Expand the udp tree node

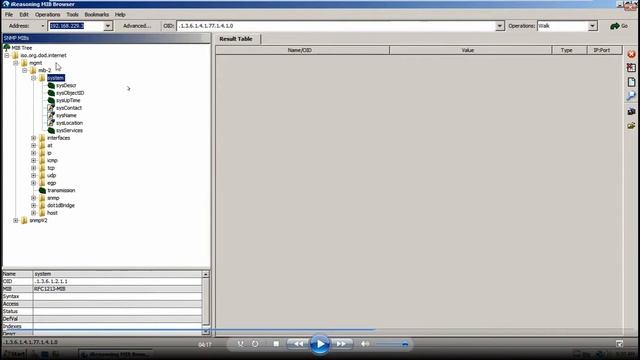(x=33, y=176)
